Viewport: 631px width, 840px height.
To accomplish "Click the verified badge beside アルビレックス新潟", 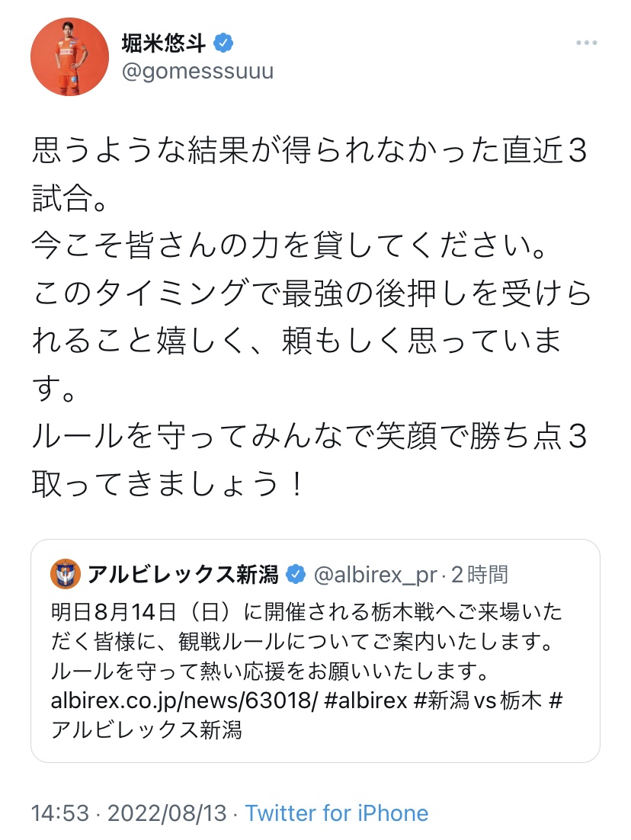I will pyautogui.click(x=296, y=574).
